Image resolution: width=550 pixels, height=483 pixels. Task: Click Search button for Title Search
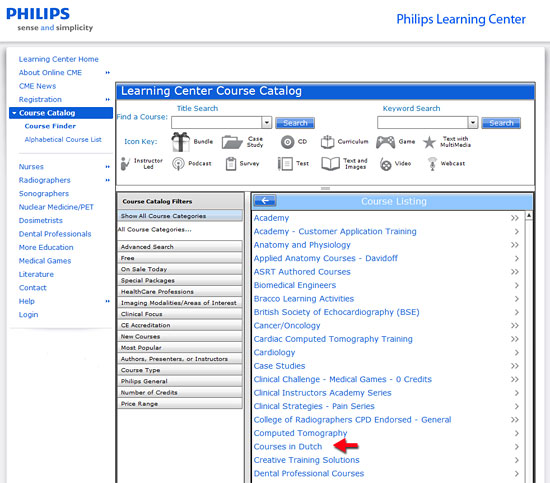click(x=295, y=123)
